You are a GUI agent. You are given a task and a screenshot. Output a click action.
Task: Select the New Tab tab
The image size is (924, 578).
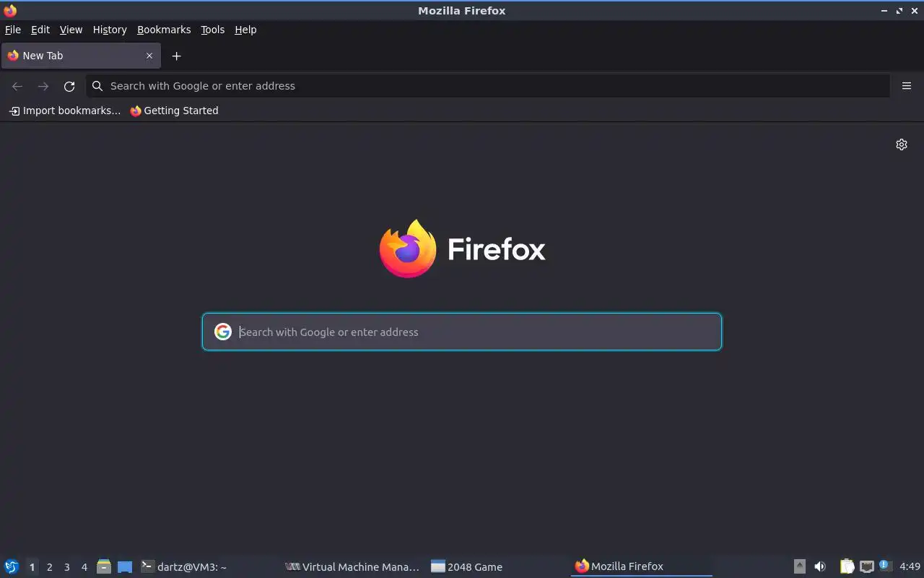81,56
